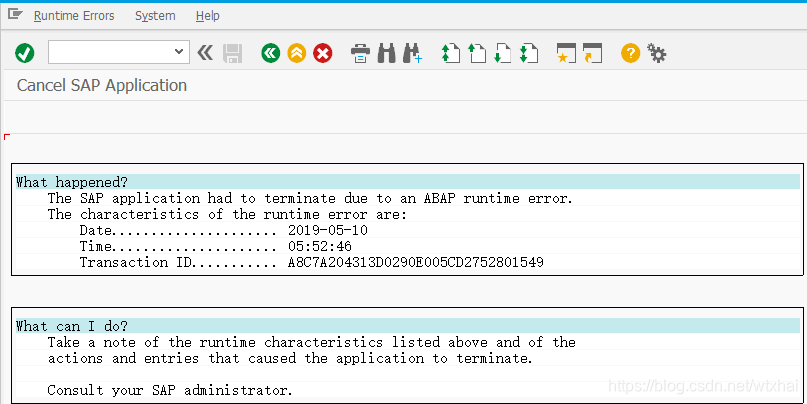Select the 'What can I do?' heading
Viewport: 807px width, 404px height.
coord(72,326)
